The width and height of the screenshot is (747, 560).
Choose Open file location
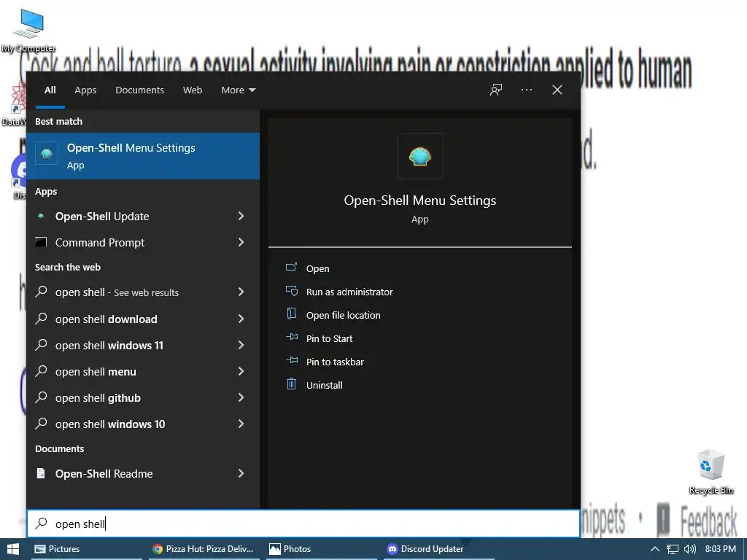[333, 315]
